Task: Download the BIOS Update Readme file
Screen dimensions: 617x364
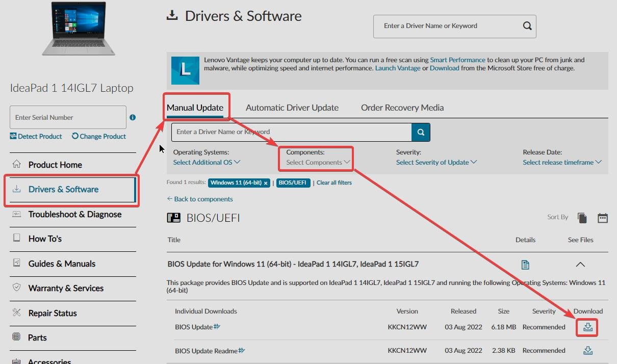Action: (588, 350)
